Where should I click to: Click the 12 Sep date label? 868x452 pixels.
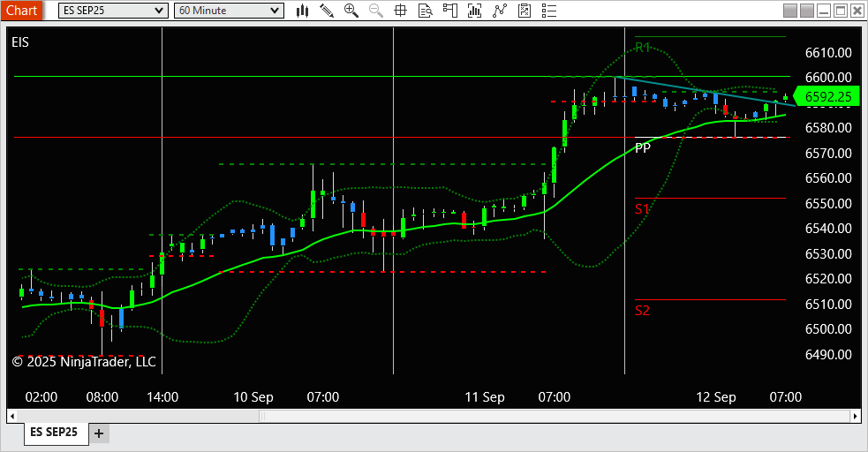[716, 397]
